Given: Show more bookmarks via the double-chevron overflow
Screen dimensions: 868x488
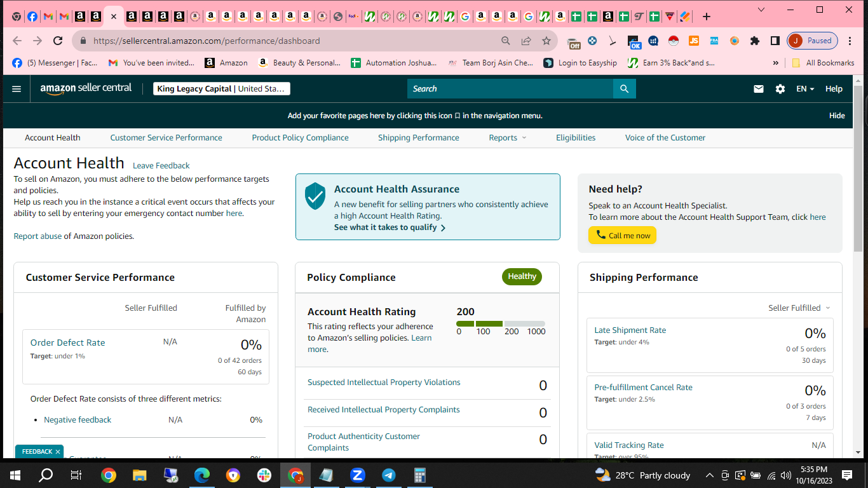Looking at the screenshot, I should tap(775, 63).
